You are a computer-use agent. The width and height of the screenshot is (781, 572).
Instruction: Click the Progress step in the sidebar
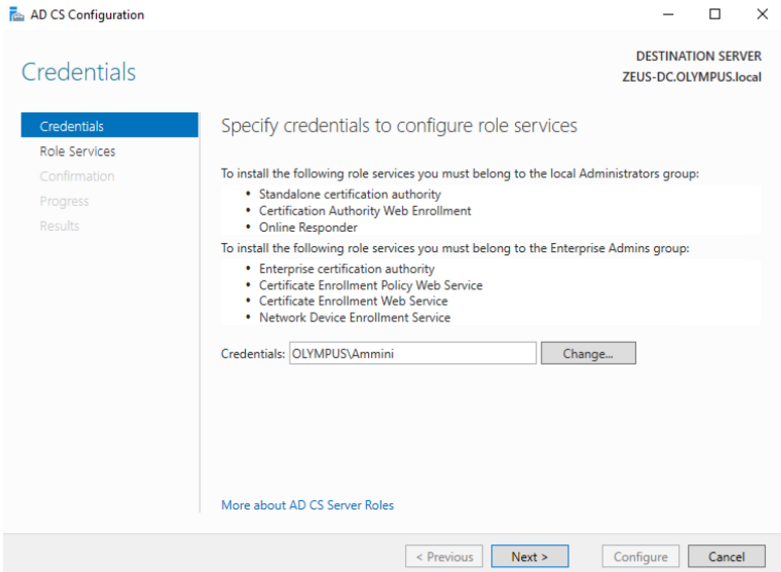pyautogui.click(x=64, y=201)
